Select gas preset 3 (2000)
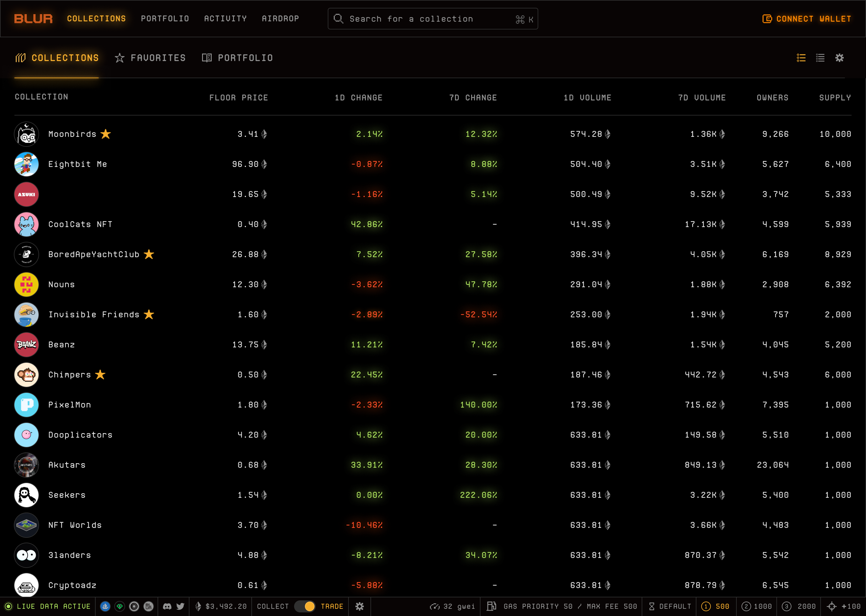866x616 pixels. [x=799, y=606]
